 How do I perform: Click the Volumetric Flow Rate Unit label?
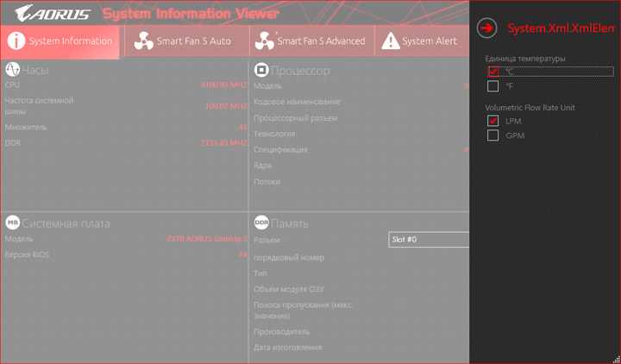coord(530,108)
